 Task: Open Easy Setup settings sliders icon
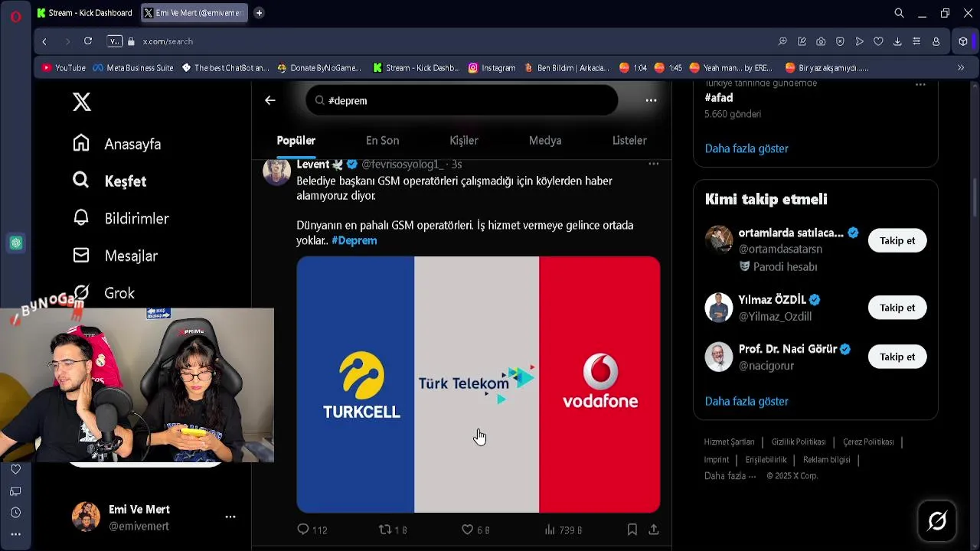pyautogui.click(x=916, y=41)
